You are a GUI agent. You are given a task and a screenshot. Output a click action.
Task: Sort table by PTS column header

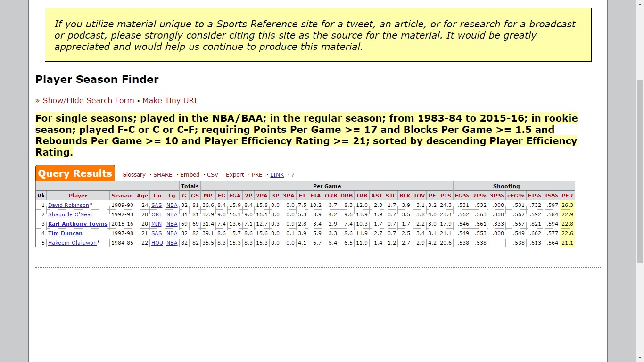pos(446,196)
